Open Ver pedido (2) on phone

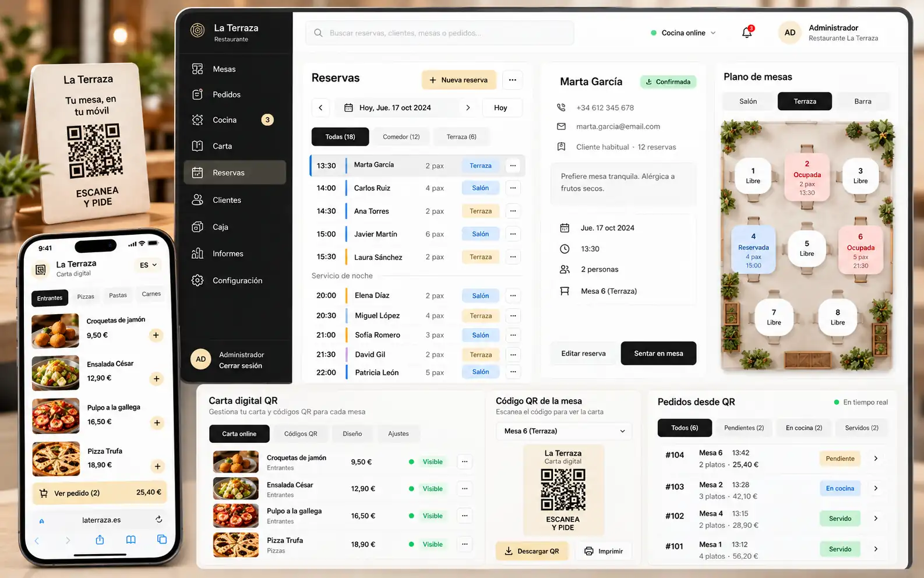[x=100, y=493]
